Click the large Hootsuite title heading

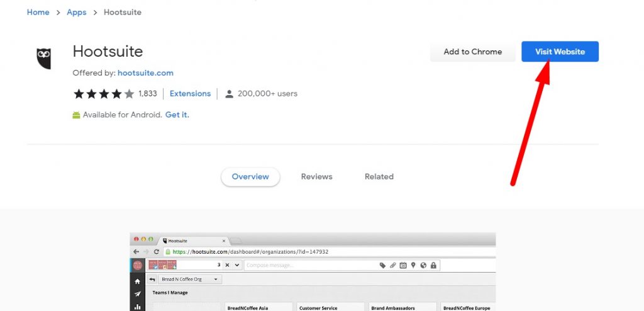point(108,52)
